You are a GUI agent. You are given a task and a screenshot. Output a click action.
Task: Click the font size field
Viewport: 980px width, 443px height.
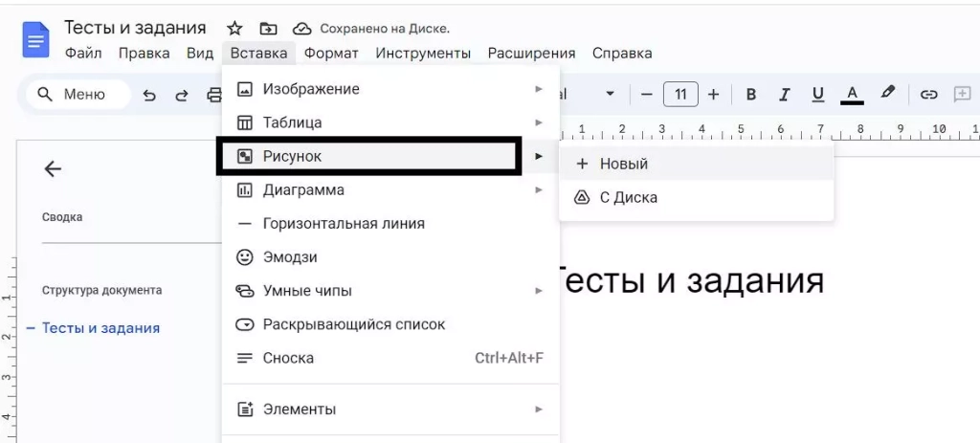coord(680,95)
